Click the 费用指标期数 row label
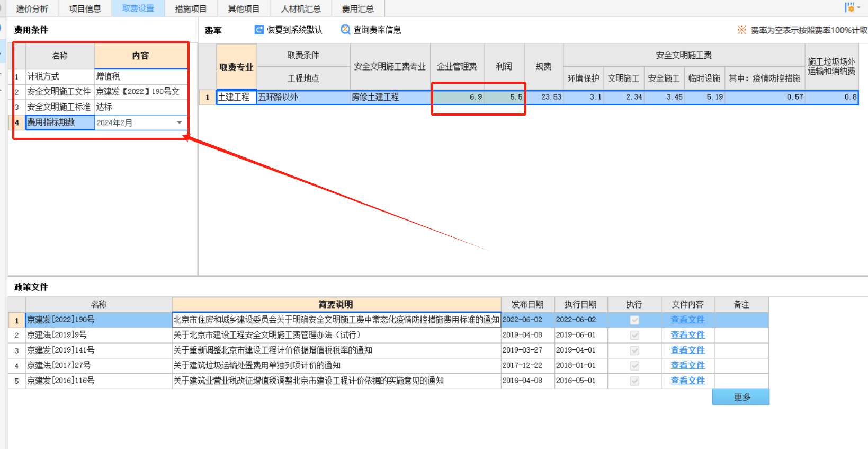 (x=60, y=122)
